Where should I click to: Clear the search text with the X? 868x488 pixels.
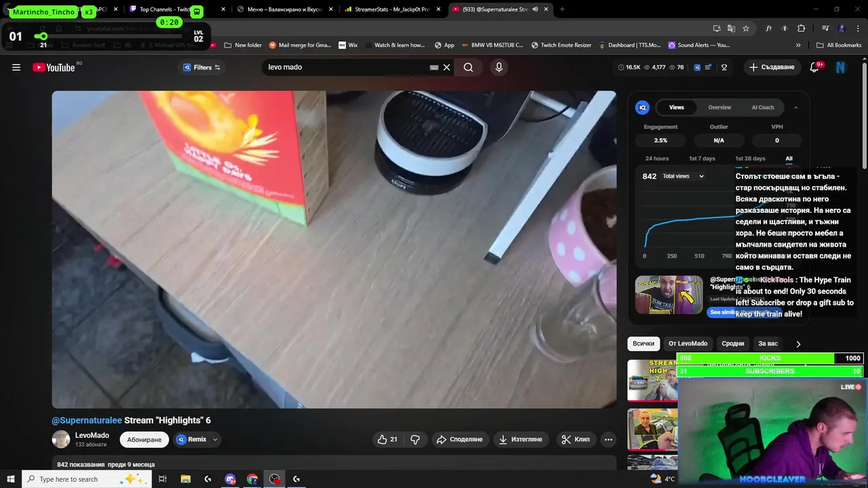(x=447, y=67)
